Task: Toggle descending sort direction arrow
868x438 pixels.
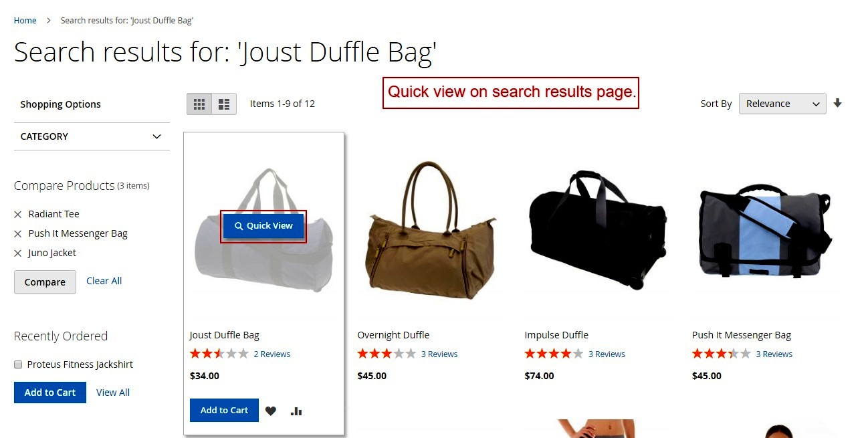Action: [837, 103]
